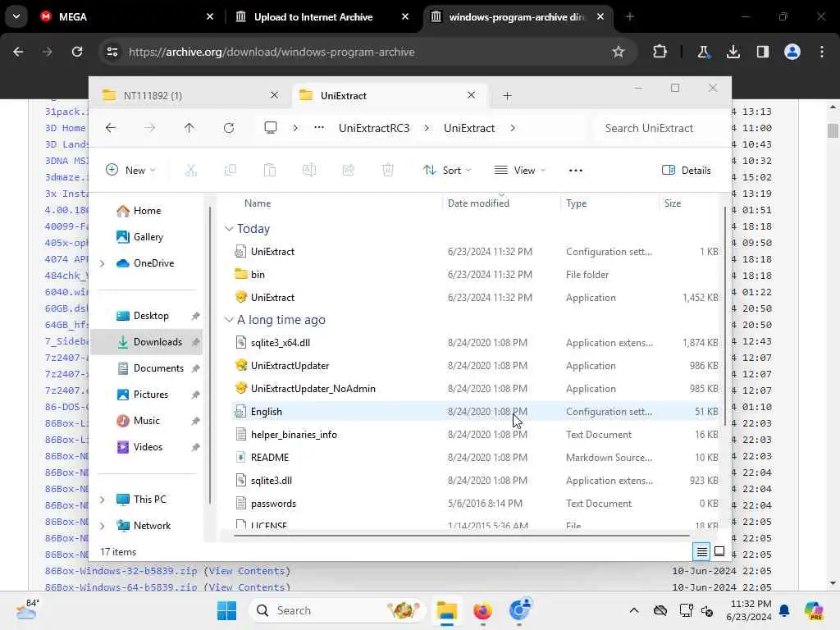The width and height of the screenshot is (840, 630).
Task: Go back in File Explorer
Action: pos(111,128)
